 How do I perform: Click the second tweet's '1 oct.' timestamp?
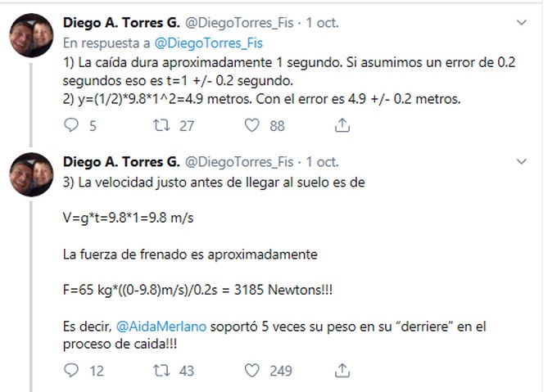click(322, 161)
